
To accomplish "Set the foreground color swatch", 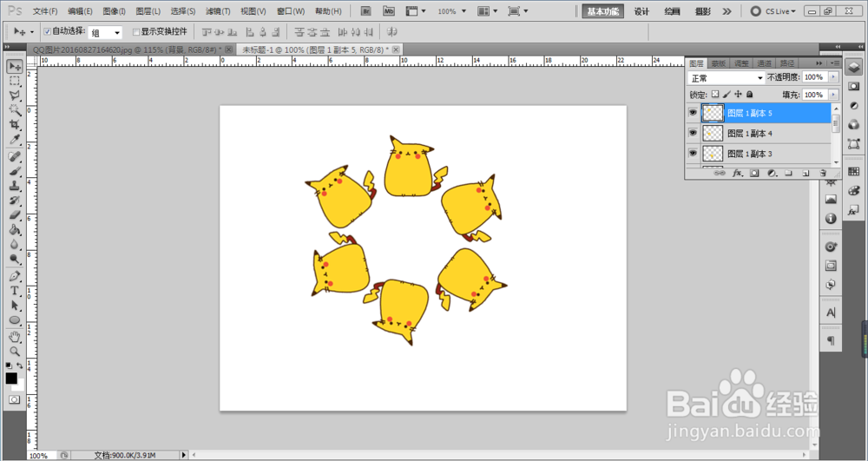I will coord(11,378).
